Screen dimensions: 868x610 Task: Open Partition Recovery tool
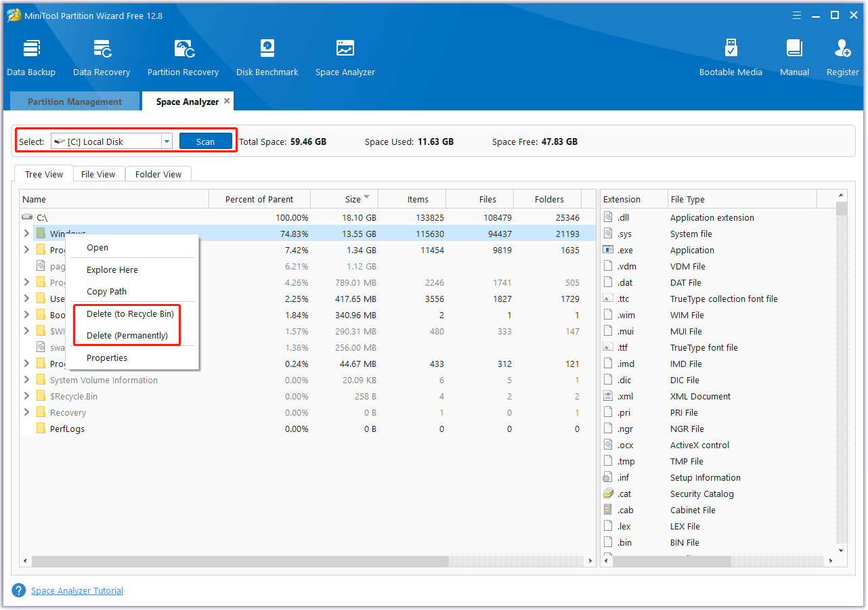click(183, 58)
